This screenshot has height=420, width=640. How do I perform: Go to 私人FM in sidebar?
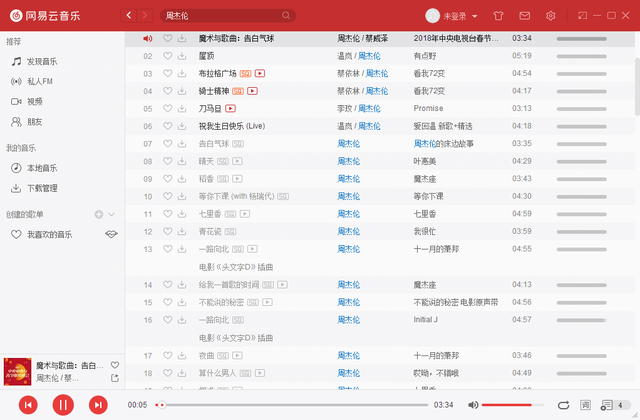(40, 81)
